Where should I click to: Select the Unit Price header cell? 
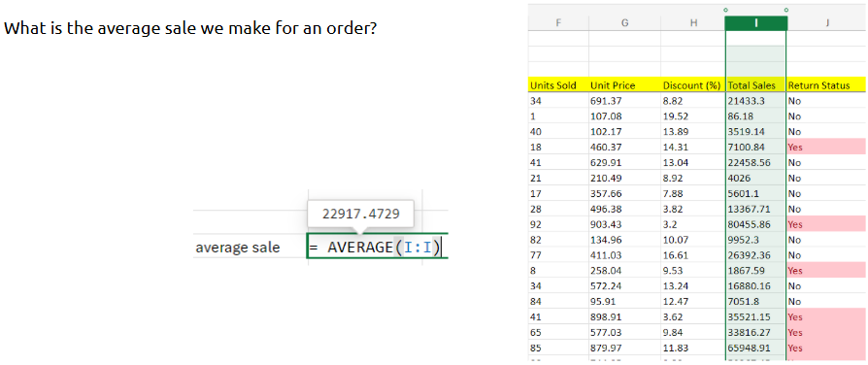624,85
